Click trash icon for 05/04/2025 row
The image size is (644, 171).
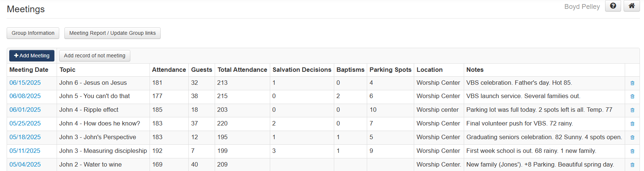[x=632, y=165]
